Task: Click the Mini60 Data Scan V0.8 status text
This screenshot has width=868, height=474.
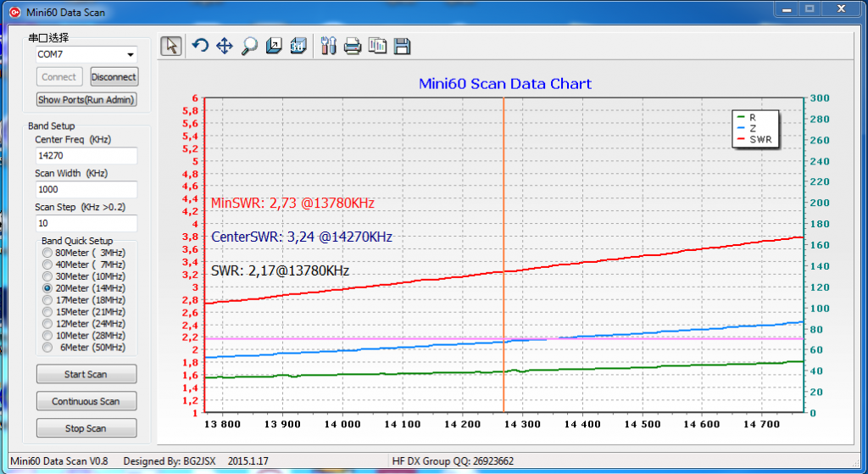Action: [x=58, y=461]
